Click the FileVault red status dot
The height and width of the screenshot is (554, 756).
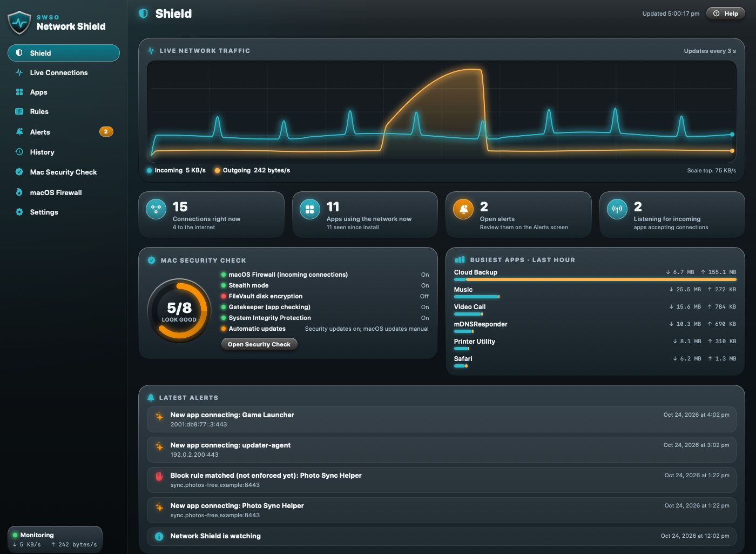[224, 296]
